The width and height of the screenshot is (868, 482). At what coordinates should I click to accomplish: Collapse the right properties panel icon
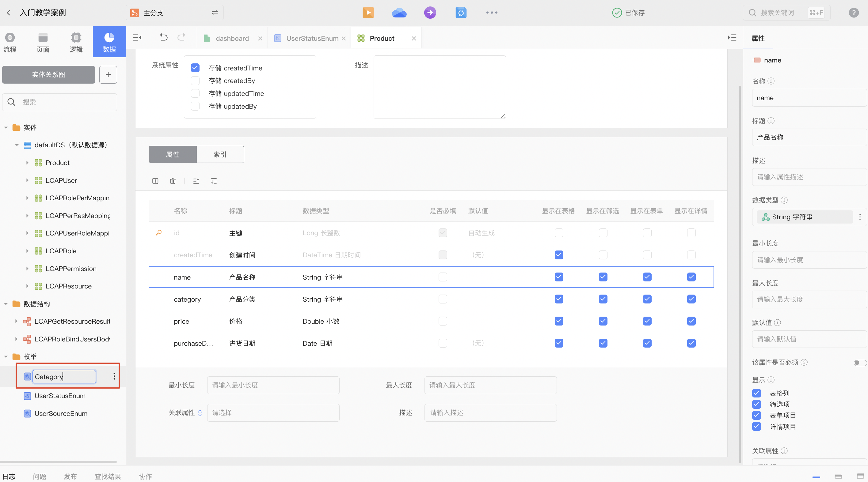[x=732, y=38]
